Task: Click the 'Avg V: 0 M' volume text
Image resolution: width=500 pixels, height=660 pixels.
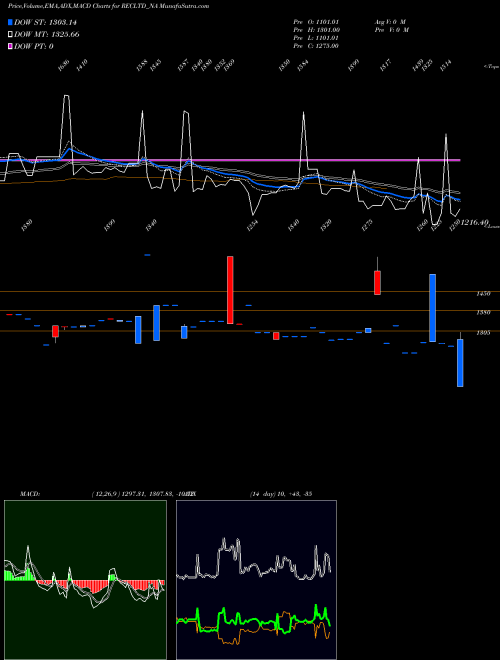Action: (x=390, y=22)
